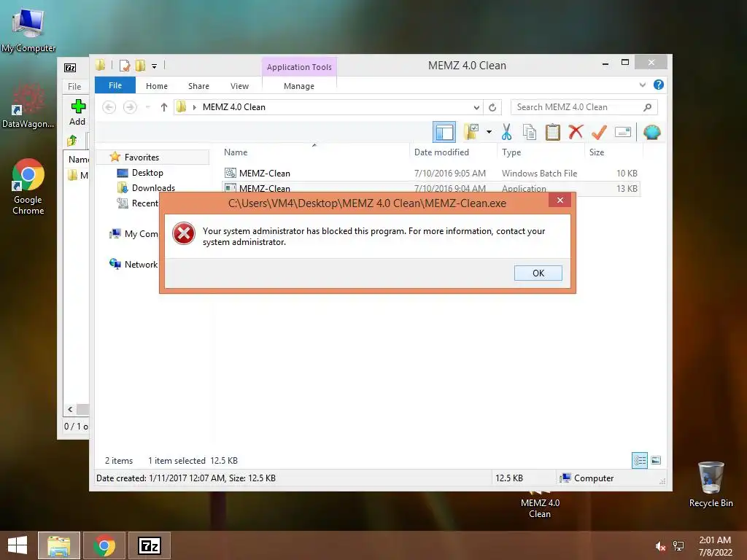Switch to large icons view in status bar

coord(656,460)
